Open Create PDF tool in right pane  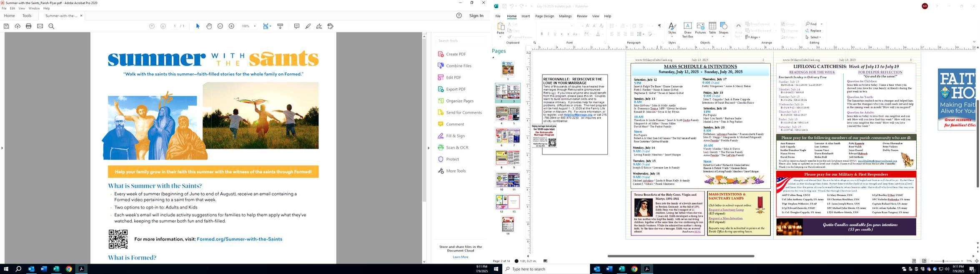(x=452, y=54)
